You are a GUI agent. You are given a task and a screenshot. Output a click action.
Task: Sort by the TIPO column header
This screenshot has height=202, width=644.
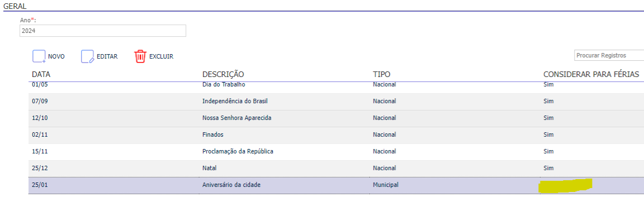[x=382, y=75]
